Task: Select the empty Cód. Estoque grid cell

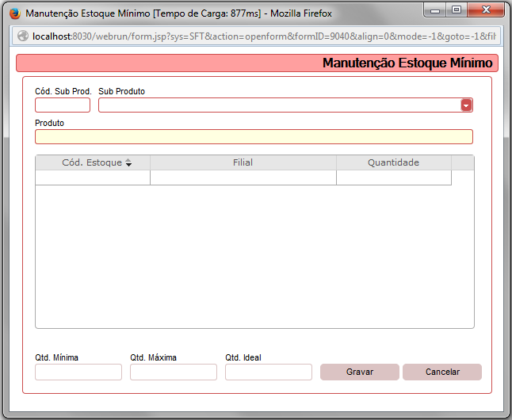Action: click(x=93, y=178)
